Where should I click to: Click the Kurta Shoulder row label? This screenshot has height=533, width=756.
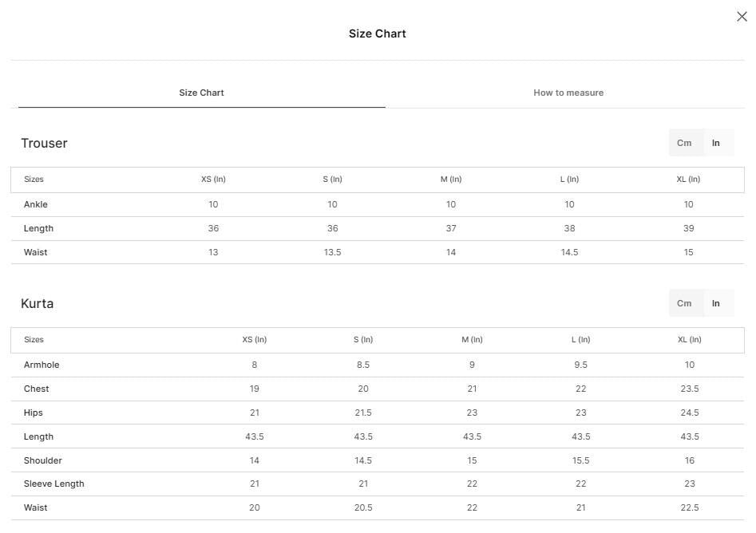coord(43,460)
